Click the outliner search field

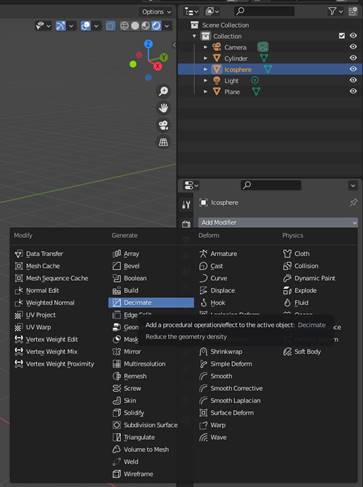265,12
